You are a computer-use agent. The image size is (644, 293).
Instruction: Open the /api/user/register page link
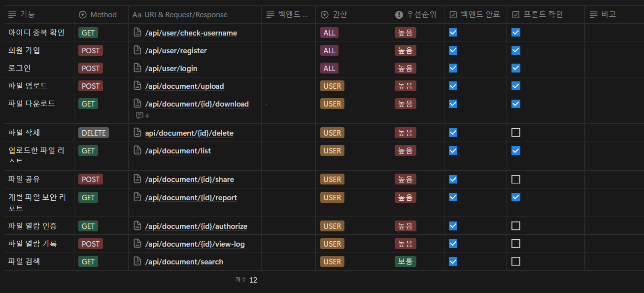pyautogui.click(x=176, y=51)
